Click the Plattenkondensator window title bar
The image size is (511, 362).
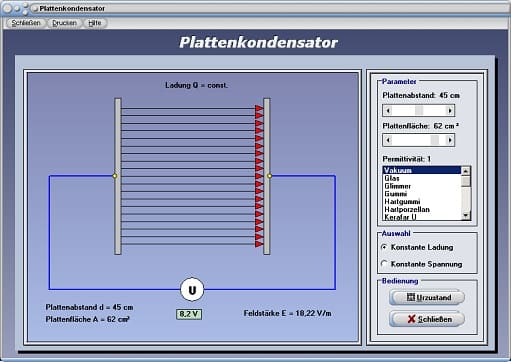click(x=255, y=8)
